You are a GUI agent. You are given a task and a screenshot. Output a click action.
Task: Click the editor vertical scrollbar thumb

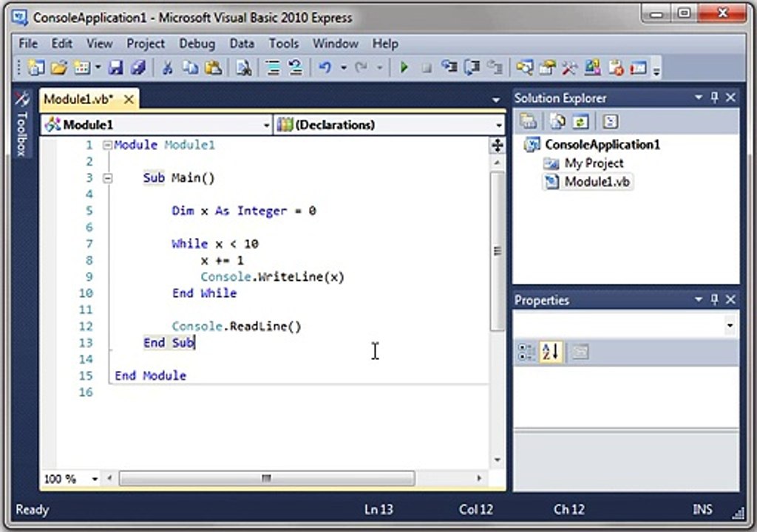498,251
